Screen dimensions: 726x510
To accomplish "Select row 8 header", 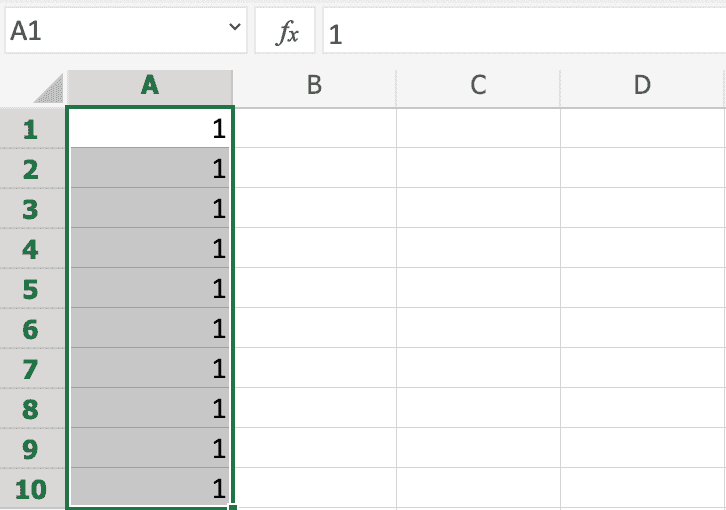I will [x=31, y=409].
